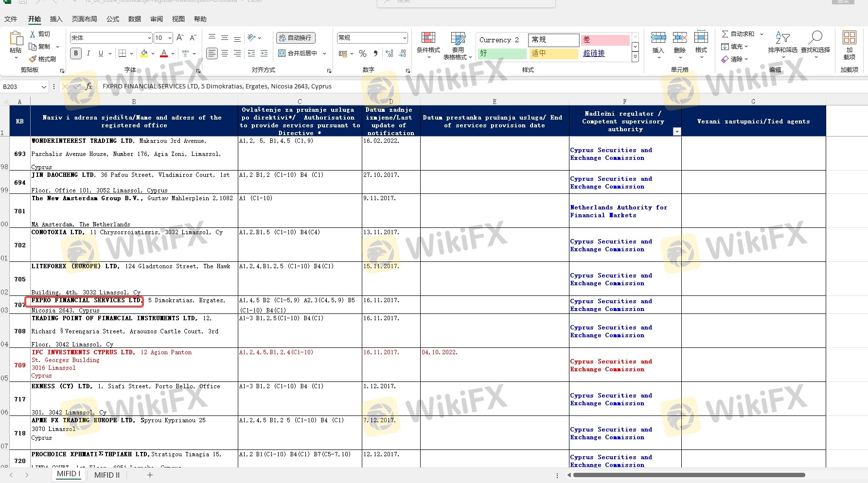Click Merge and Center (合并后居中) button
The width and height of the screenshot is (868, 483).
tap(298, 53)
